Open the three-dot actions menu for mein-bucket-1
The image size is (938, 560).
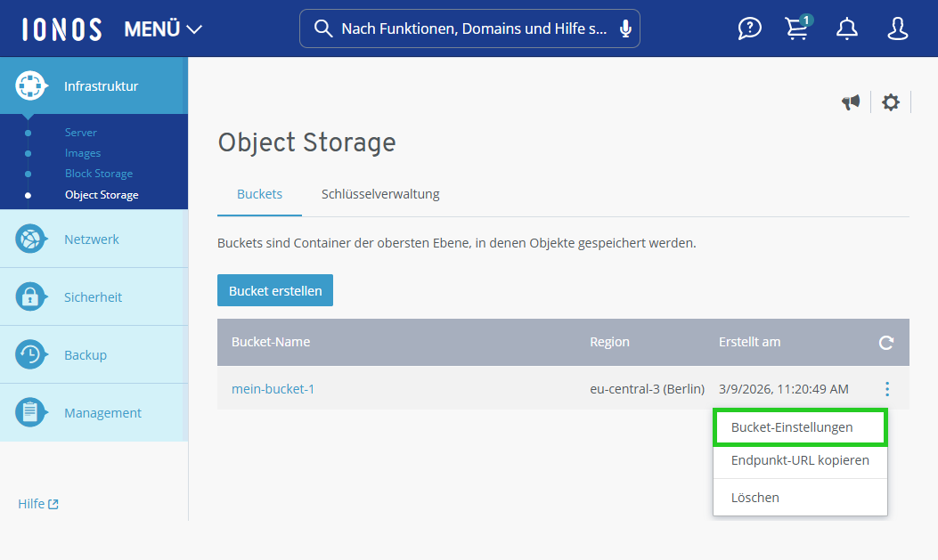(x=886, y=389)
